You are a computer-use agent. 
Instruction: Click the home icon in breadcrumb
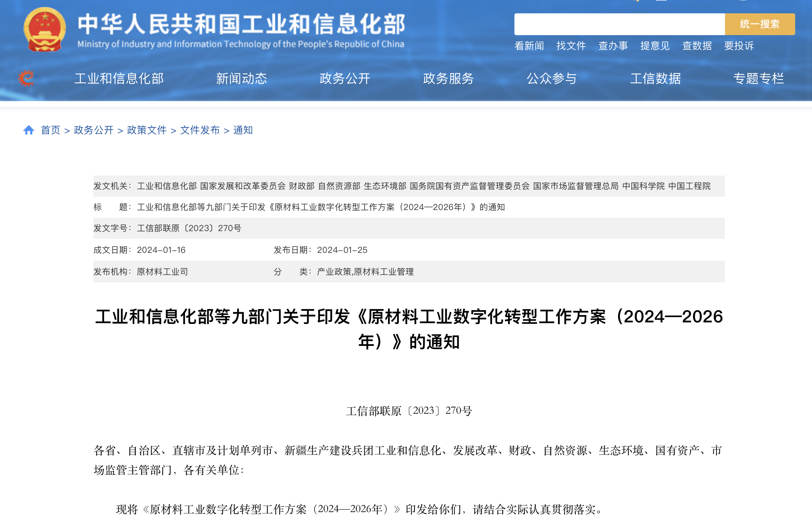click(x=29, y=130)
